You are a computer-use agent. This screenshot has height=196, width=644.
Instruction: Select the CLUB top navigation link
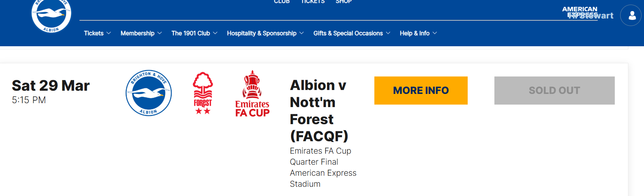click(x=282, y=2)
